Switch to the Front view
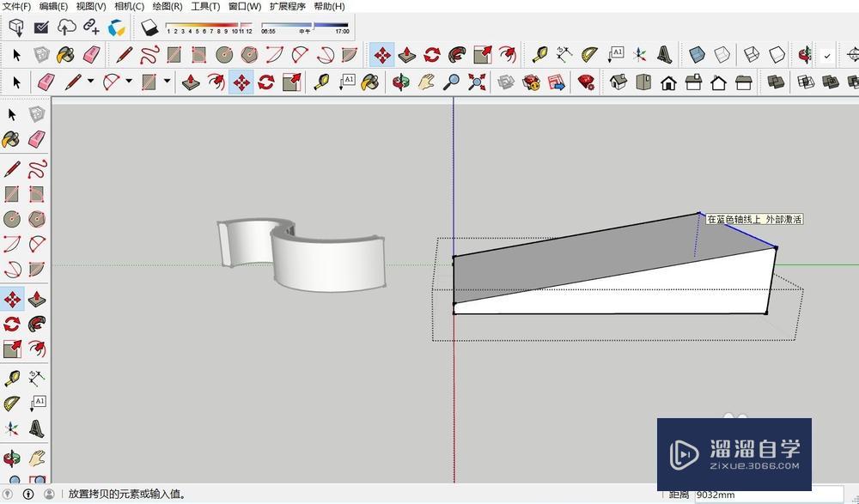859x504 pixels. coord(667,82)
